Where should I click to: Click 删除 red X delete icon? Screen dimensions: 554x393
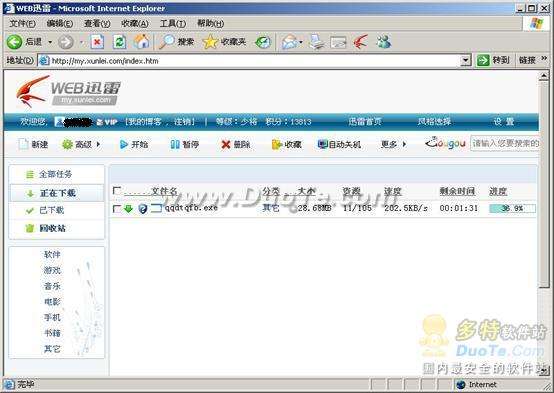point(226,144)
